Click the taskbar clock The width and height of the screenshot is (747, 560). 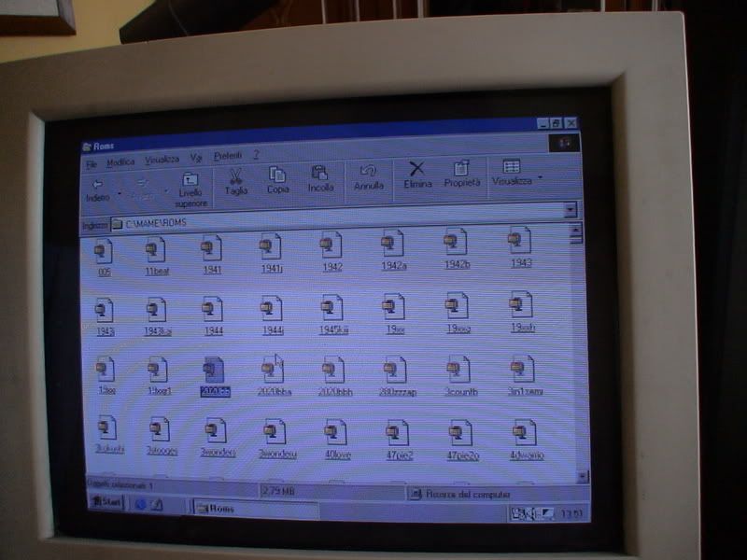tap(571, 514)
